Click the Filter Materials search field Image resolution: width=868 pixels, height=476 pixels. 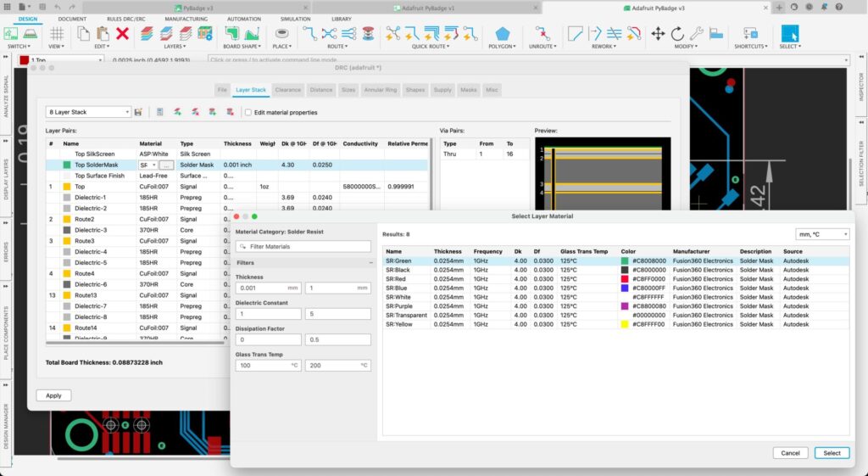click(x=303, y=246)
